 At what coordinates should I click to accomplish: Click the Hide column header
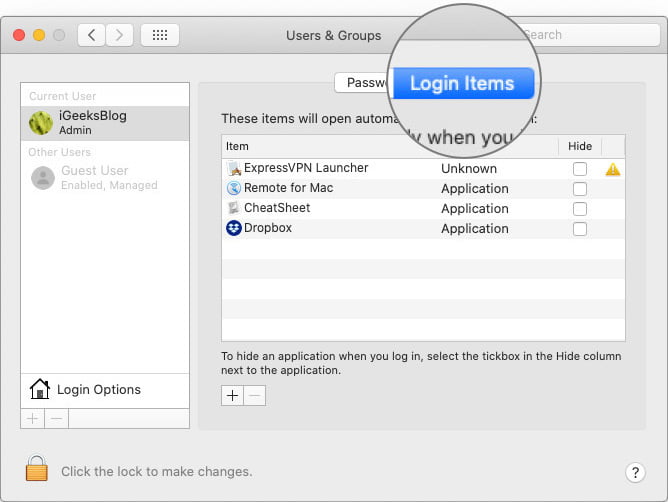(x=580, y=146)
